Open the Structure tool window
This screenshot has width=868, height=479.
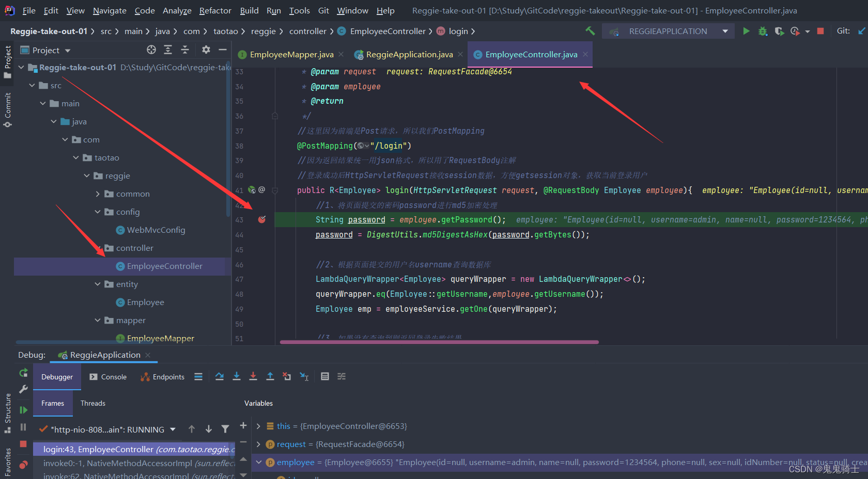tap(7, 413)
